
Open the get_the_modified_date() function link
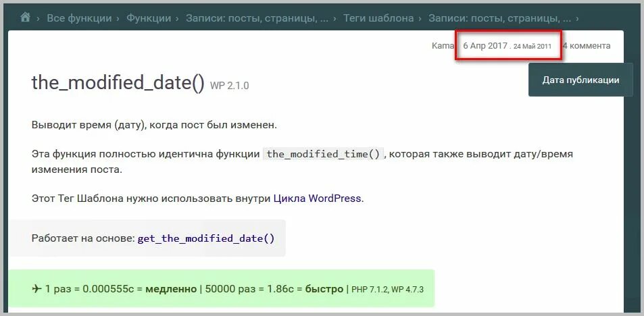(205, 238)
